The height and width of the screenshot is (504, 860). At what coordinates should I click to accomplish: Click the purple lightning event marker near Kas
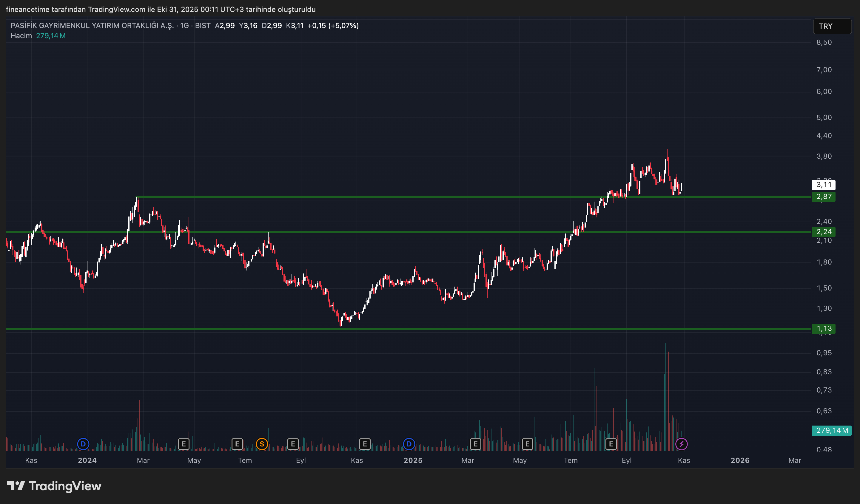click(682, 444)
